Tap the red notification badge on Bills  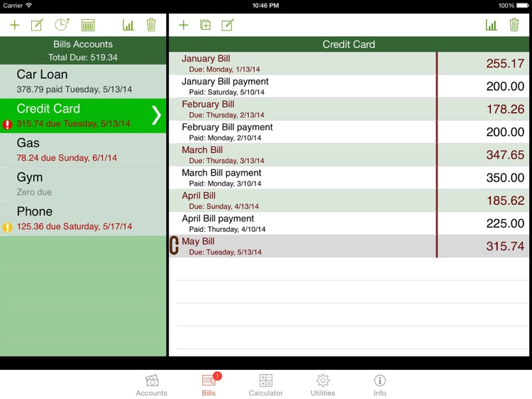click(x=217, y=376)
